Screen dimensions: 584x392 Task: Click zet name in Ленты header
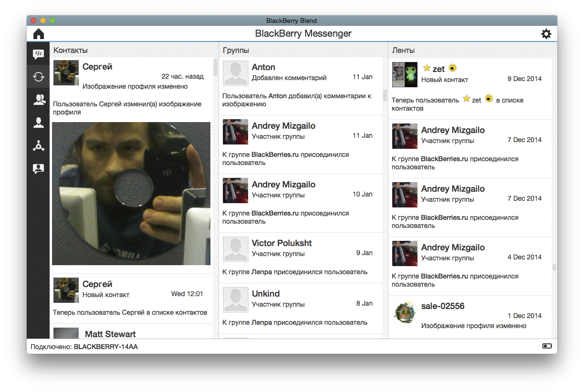click(438, 69)
